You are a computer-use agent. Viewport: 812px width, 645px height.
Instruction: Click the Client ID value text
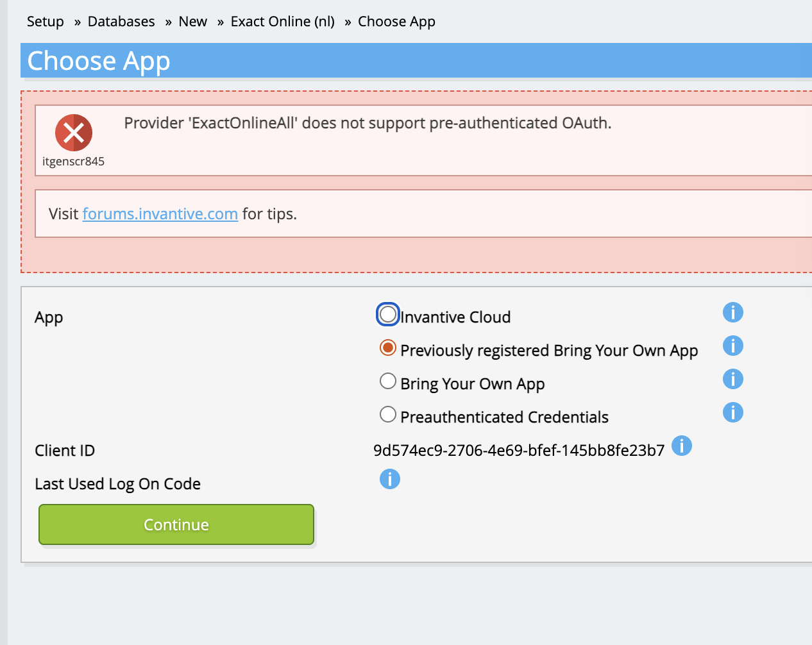[518, 451]
